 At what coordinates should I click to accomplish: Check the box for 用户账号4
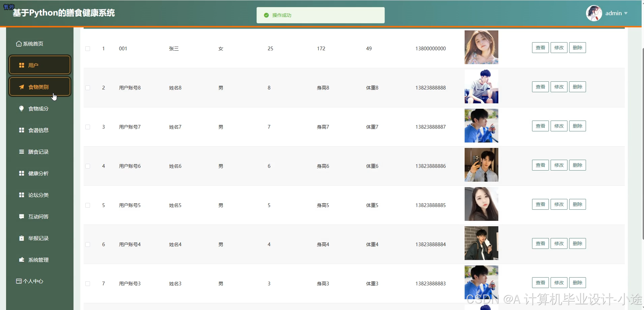(x=88, y=244)
